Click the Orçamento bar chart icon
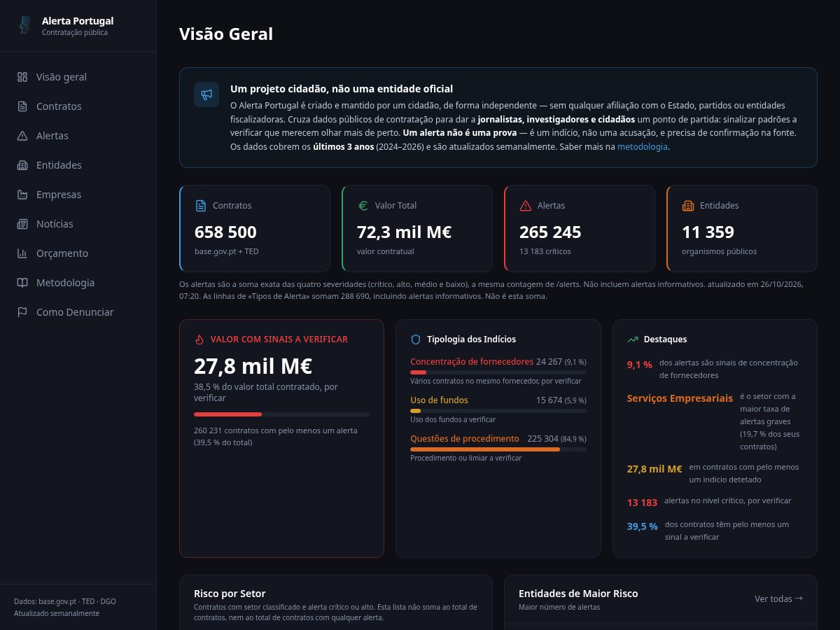This screenshot has width=840, height=630. click(x=22, y=253)
